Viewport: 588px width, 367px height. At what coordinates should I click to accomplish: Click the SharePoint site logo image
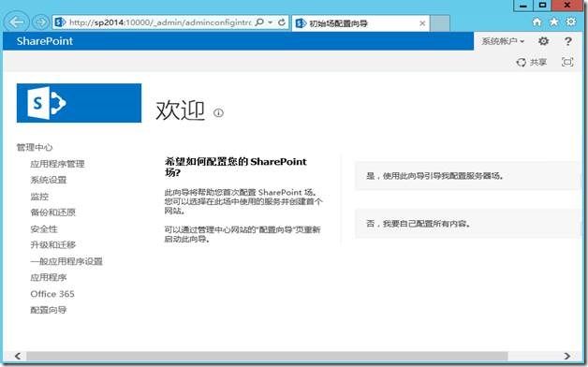pyautogui.click(x=80, y=103)
